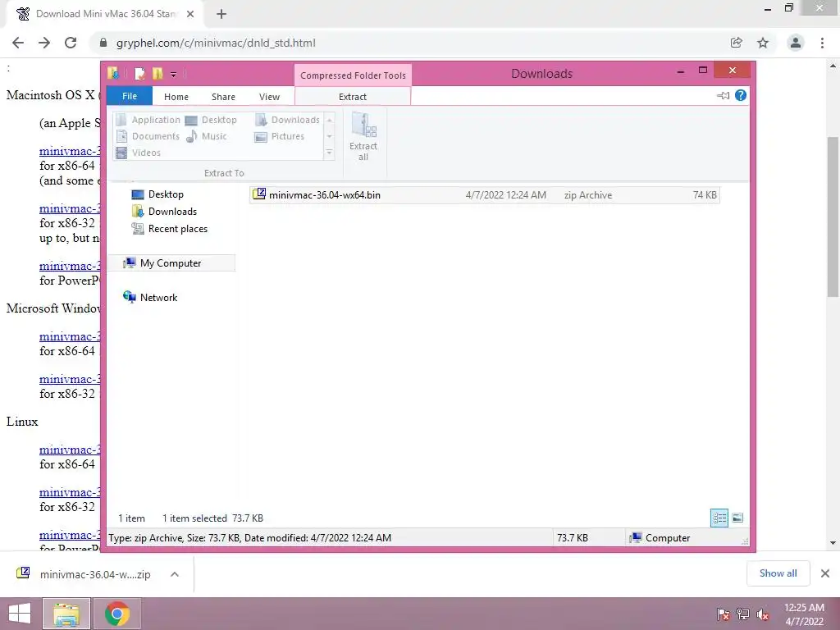
Task: Choose Downloads as extract destination in ribbon
Action: pos(287,120)
